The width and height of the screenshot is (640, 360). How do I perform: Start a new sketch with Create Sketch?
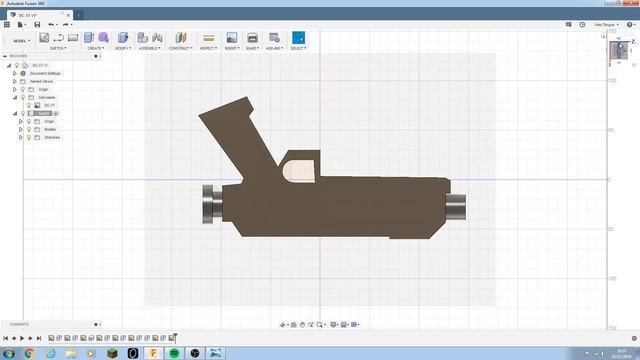tap(44, 38)
